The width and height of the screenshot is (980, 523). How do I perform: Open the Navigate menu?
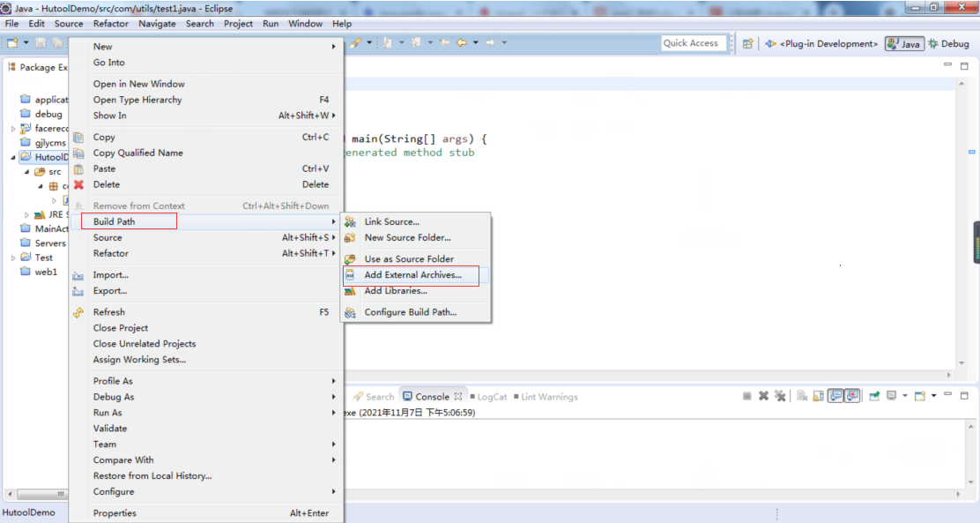click(157, 23)
